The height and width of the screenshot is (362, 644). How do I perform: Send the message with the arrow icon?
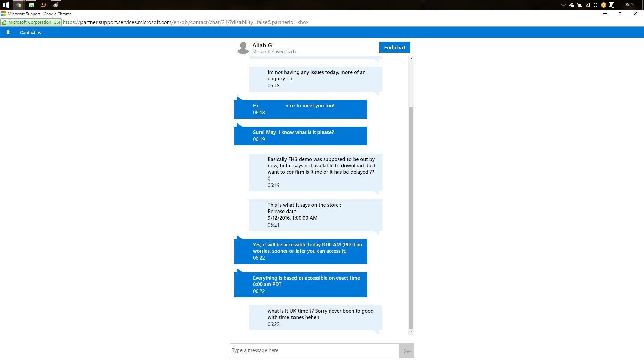407,351
